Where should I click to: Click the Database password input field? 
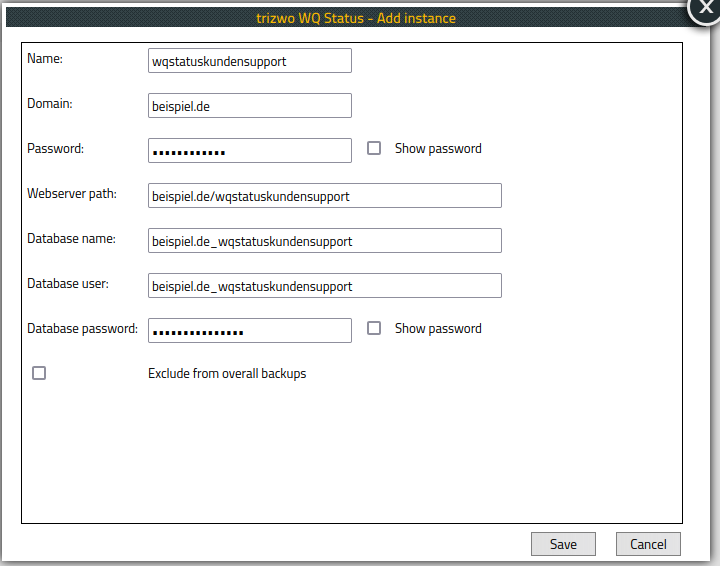(x=250, y=331)
